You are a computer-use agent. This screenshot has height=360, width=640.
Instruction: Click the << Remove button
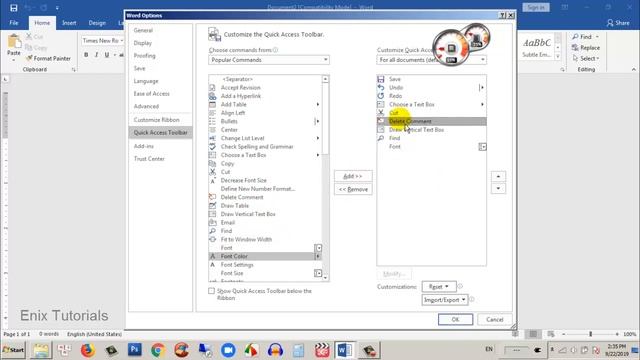(353, 189)
